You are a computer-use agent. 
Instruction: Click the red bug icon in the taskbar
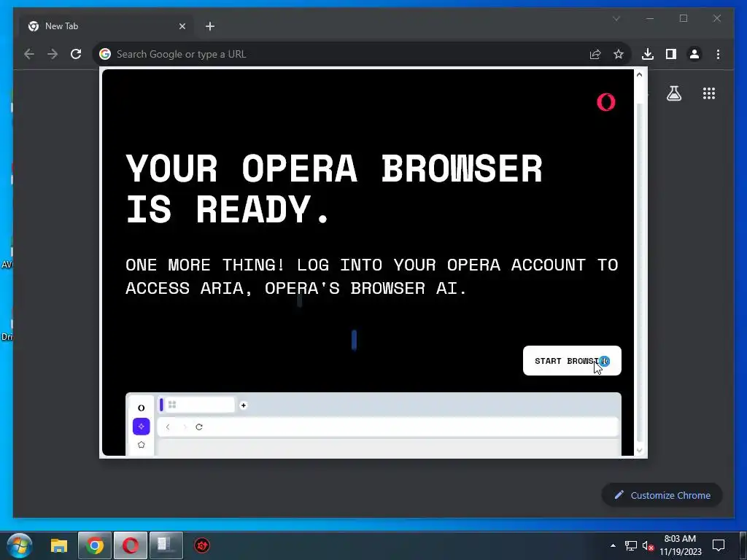point(202,545)
